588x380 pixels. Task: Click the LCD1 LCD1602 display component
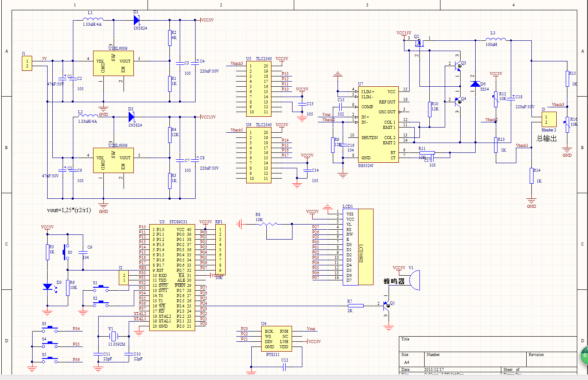coord(358,247)
